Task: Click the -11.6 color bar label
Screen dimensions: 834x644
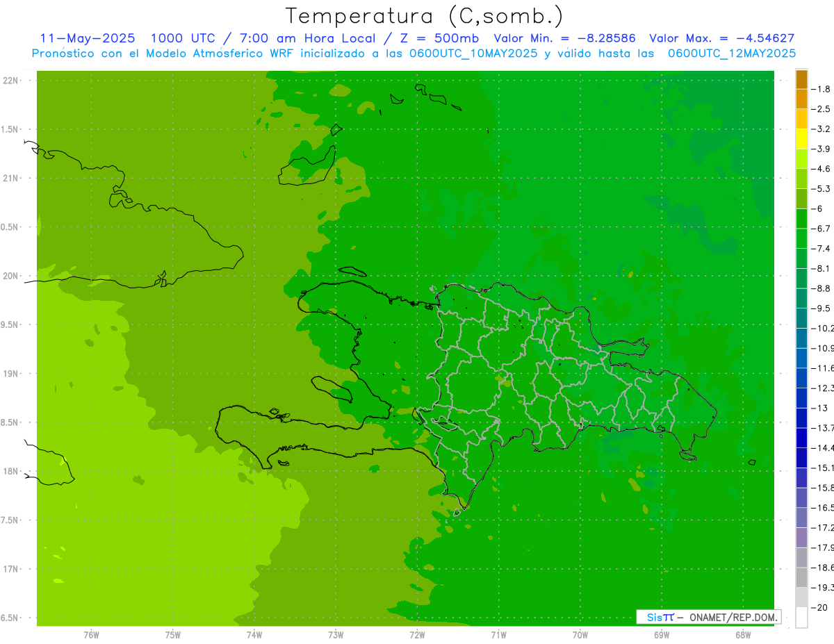Action: [x=824, y=368]
